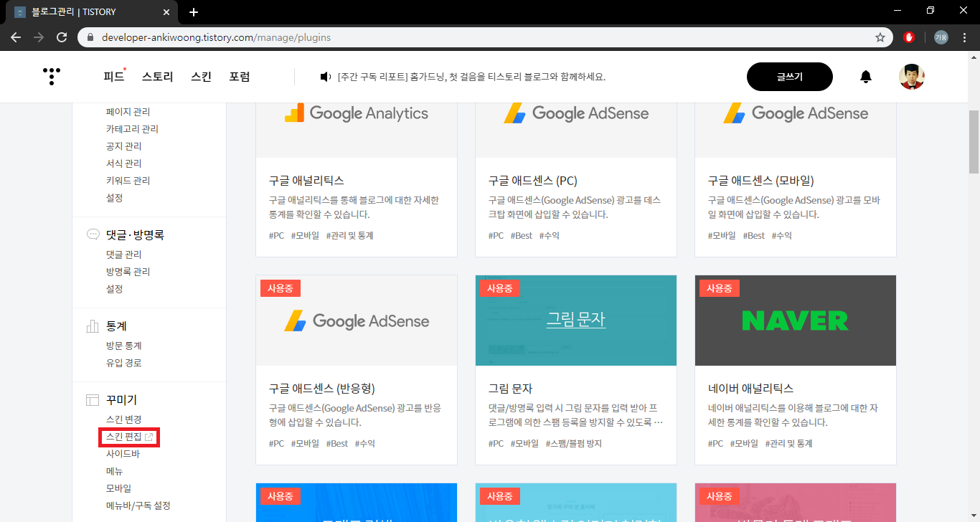This screenshot has height=522, width=980.
Task: Click the Tistory logo icon
Action: click(51, 77)
